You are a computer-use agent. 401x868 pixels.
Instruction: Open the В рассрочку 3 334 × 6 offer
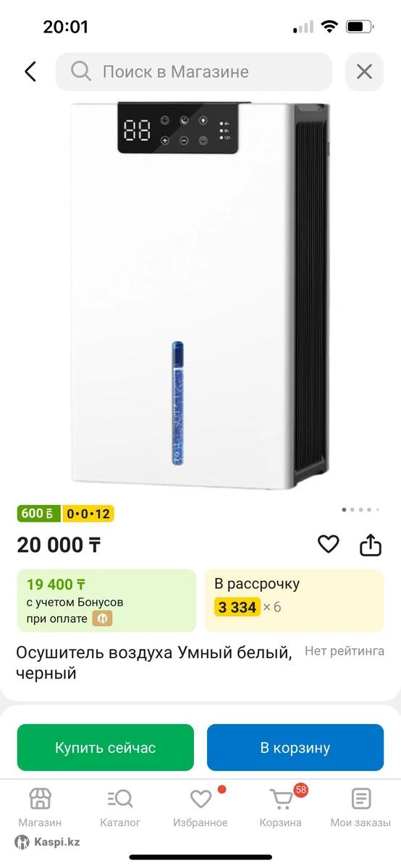click(295, 600)
